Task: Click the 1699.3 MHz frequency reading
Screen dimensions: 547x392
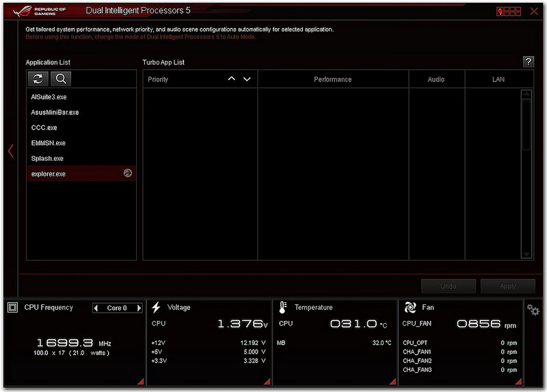Action: coord(74,343)
